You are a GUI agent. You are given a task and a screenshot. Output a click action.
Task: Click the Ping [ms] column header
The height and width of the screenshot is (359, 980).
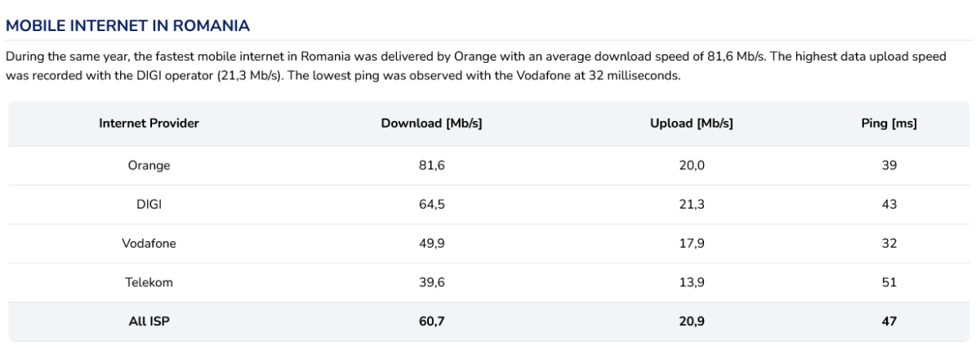point(889,123)
